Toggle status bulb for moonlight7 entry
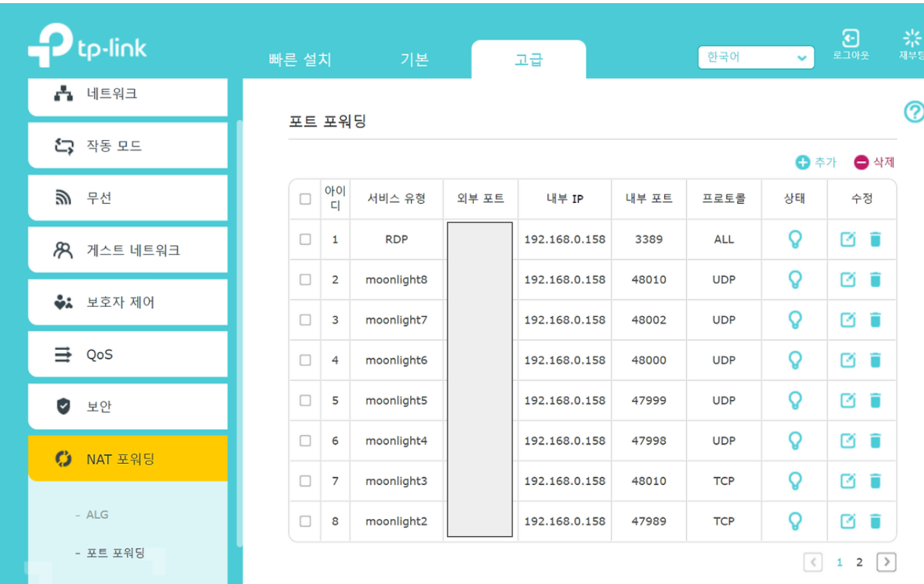 [x=794, y=320]
